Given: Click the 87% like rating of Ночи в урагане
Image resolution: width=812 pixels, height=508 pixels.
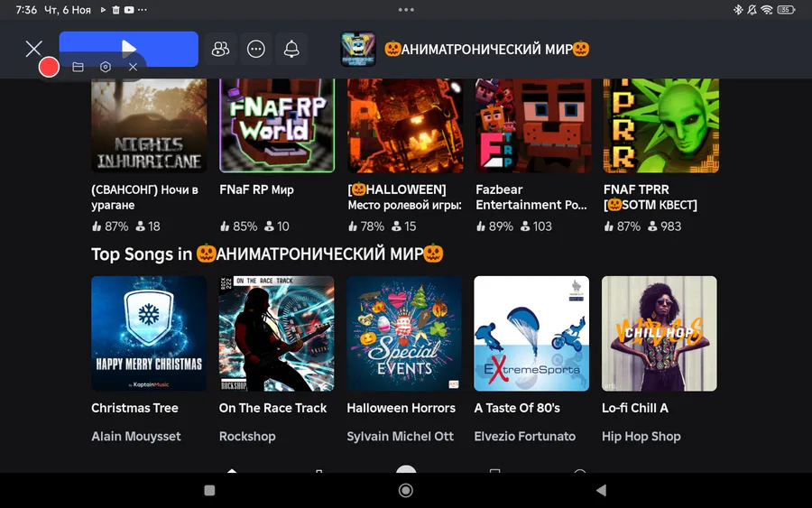Looking at the screenshot, I should (110, 226).
